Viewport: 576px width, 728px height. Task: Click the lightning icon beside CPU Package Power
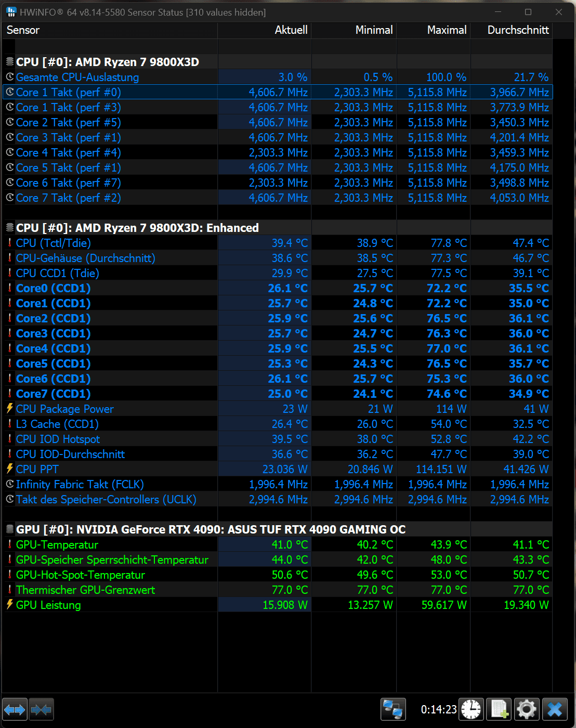(x=9, y=409)
